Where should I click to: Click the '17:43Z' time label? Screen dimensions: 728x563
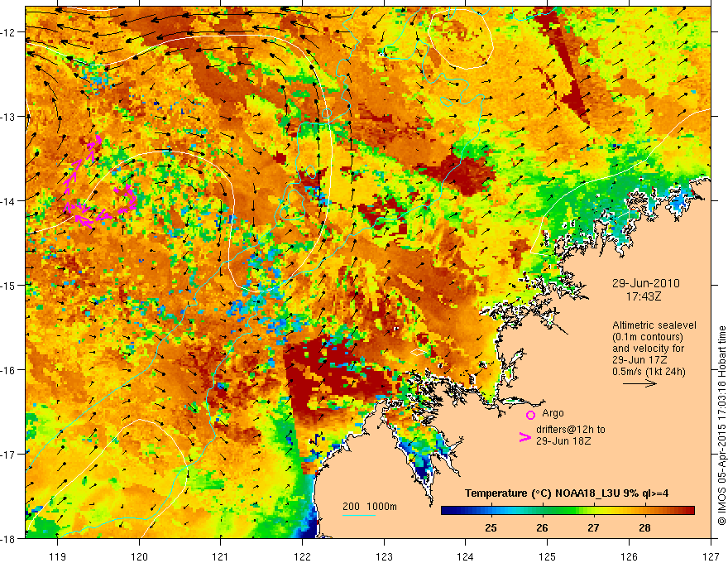point(644,296)
